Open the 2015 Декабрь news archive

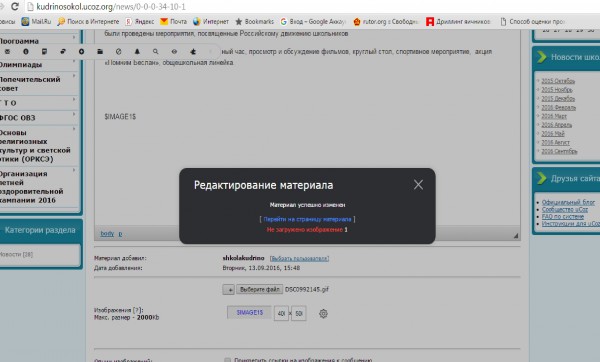click(x=558, y=98)
